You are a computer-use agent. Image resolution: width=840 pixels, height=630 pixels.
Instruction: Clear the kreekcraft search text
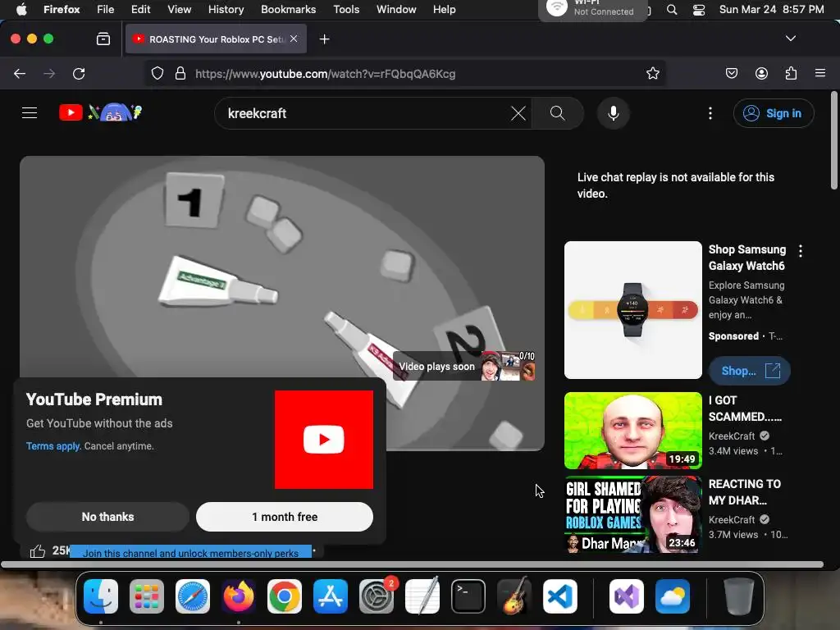pos(518,113)
